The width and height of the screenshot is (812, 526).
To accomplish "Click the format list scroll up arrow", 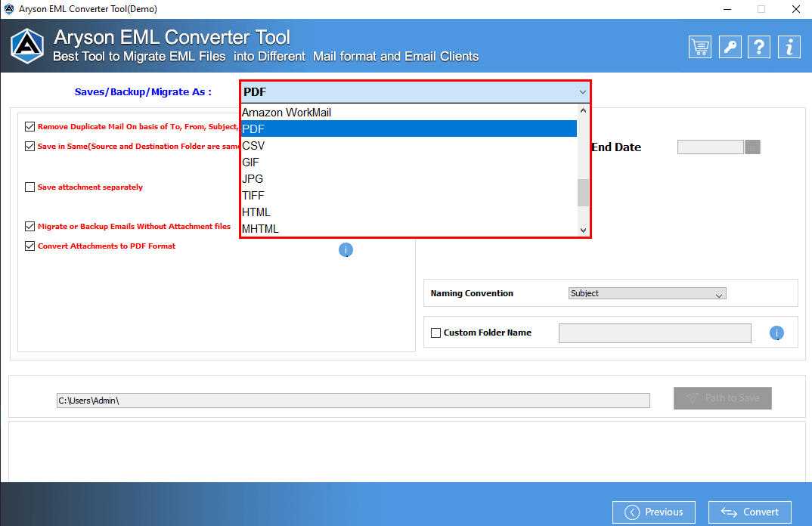I will tap(583, 110).
